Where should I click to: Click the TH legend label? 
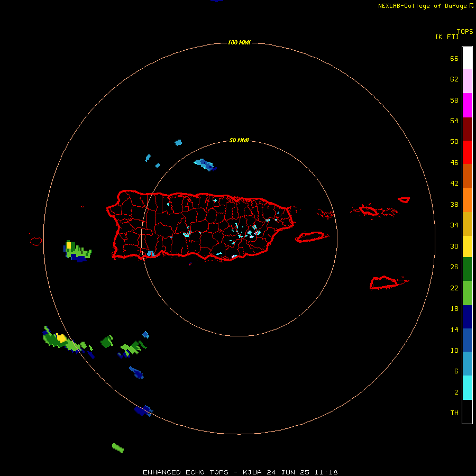[x=454, y=413]
